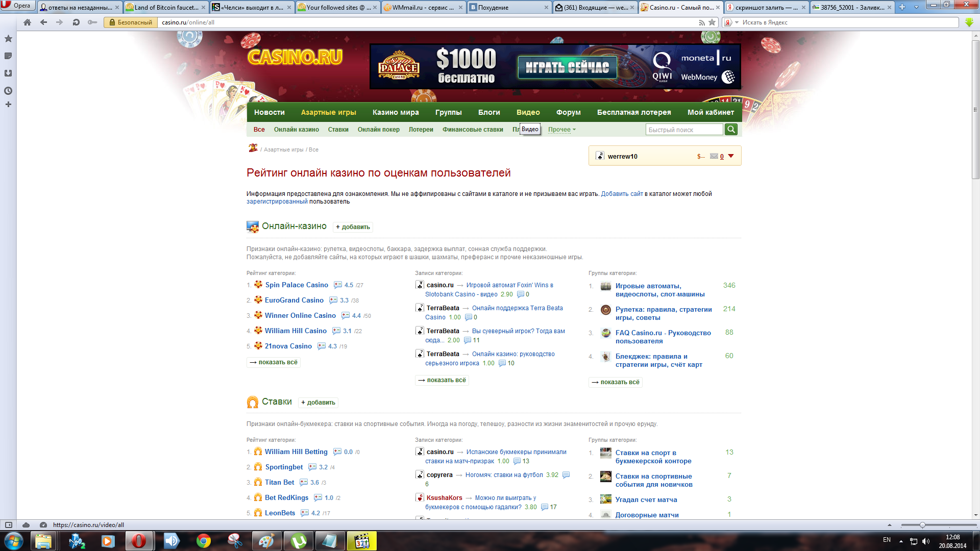Reload the page with the refresh icon
Viewport: 980px width, 551px height.
76,22
